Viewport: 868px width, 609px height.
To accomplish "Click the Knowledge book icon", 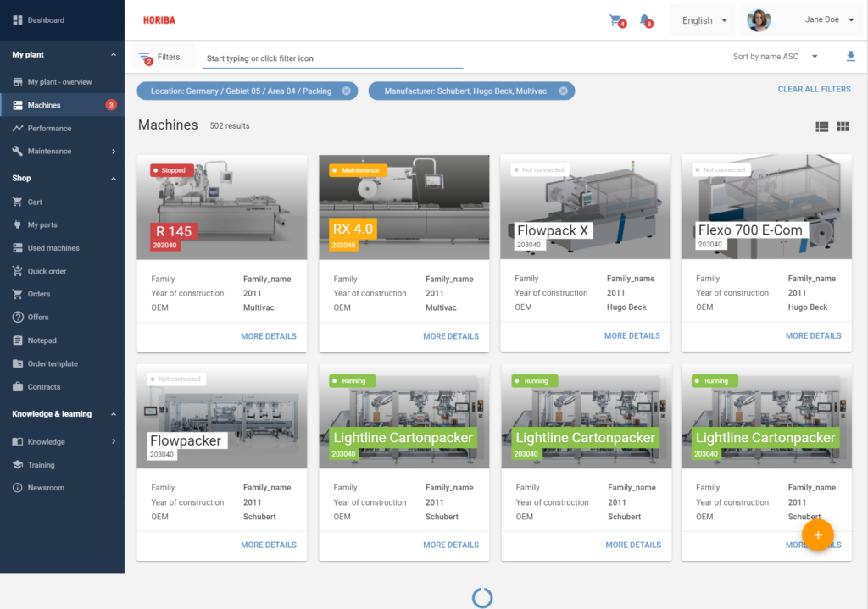I will pyautogui.click(x=18, y=441).
